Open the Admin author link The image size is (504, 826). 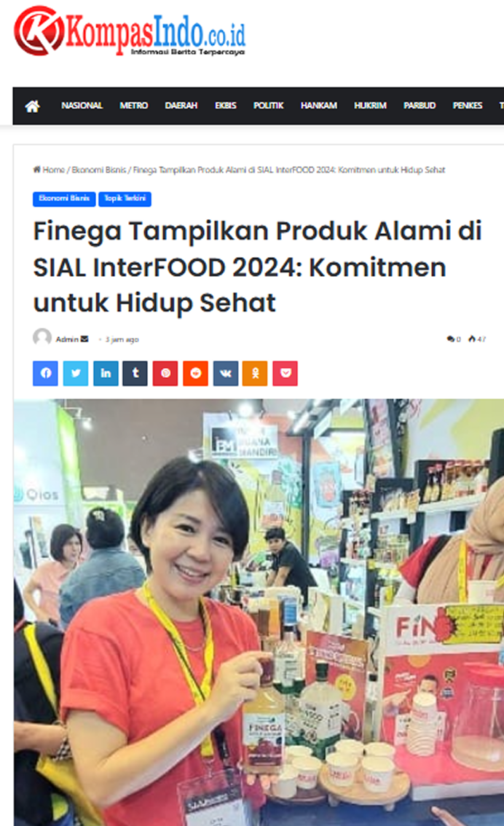pyautogui.click(x=67, y=339)
